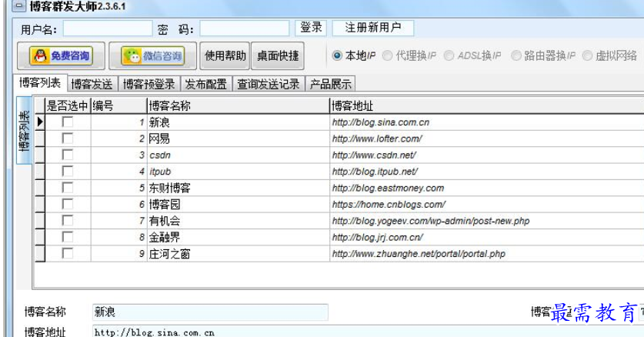Select the 东财博客 name cell
The height and width of the screenshot is (337, 644).
coord(239,188)
